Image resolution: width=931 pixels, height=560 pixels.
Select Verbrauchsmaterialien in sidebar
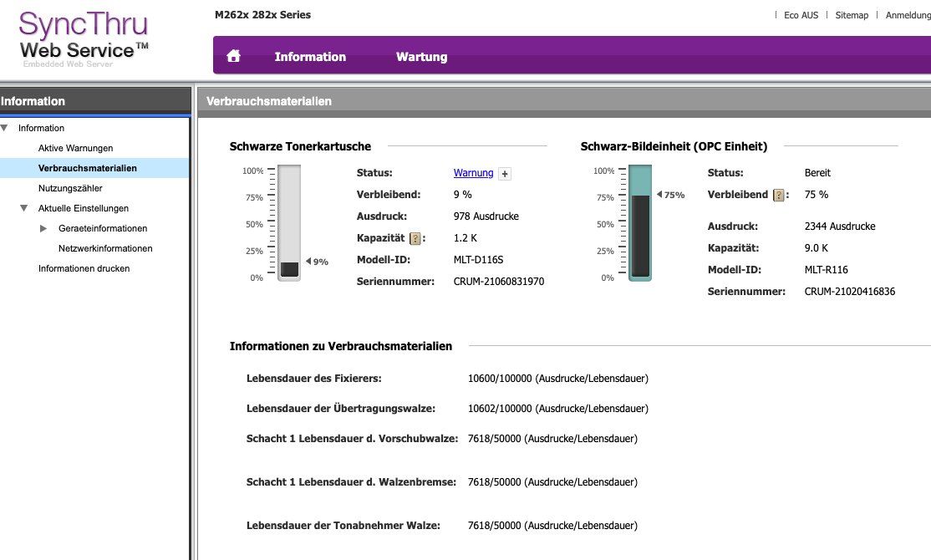pos(87,168)
